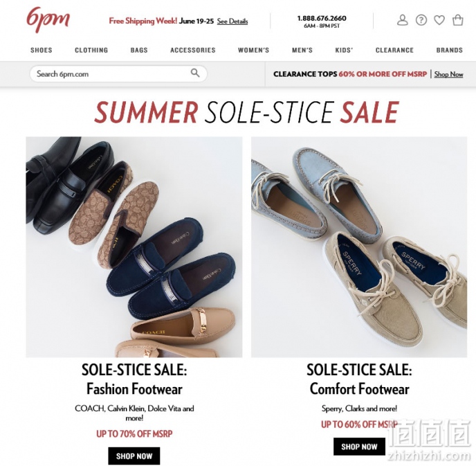Viewport: 476px width, 466px height.
Task: Open the Accessories category
Action: (x=193, y=50)
